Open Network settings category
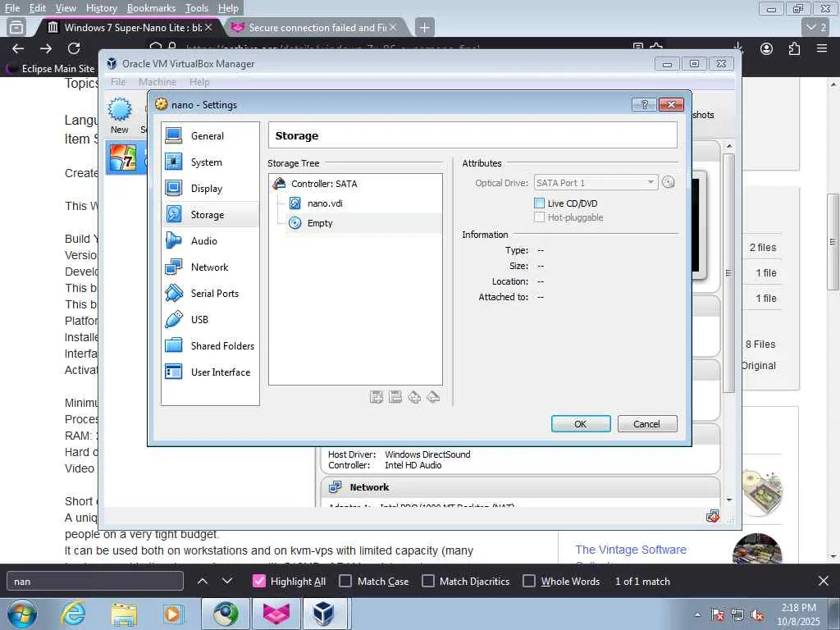Screen dimensions: 840x630 [209, 267]
